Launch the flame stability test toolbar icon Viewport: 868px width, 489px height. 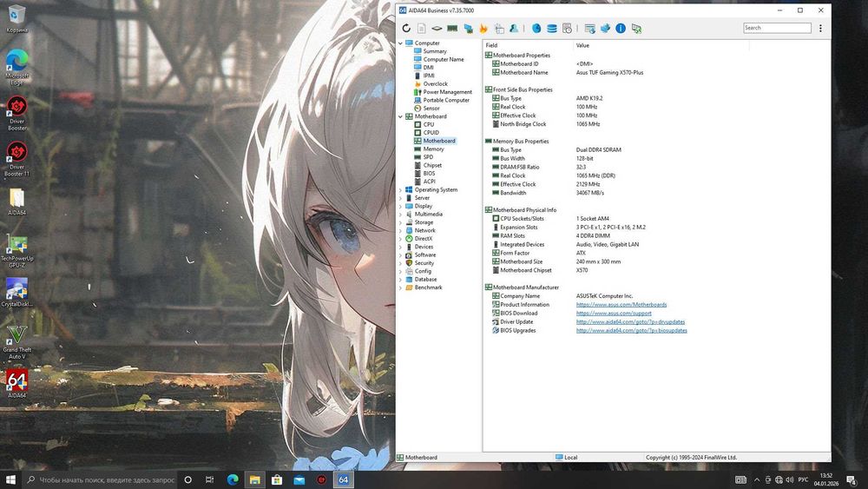point(483,29)
